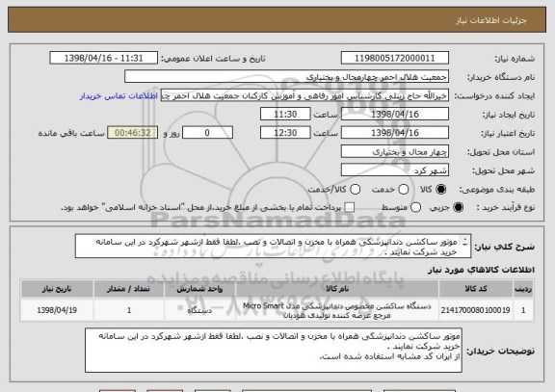Click the نام کالا column header

pos(337,289)
